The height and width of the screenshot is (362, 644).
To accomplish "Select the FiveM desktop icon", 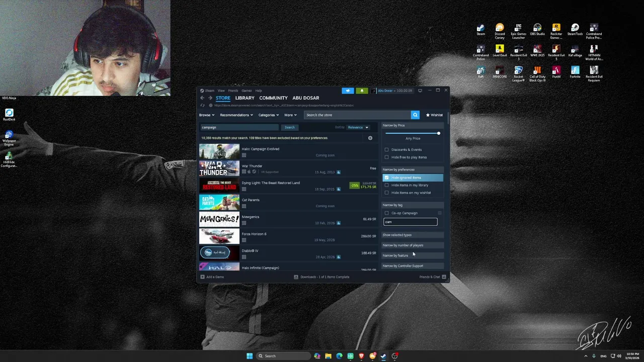I will [x=556, y=72].
